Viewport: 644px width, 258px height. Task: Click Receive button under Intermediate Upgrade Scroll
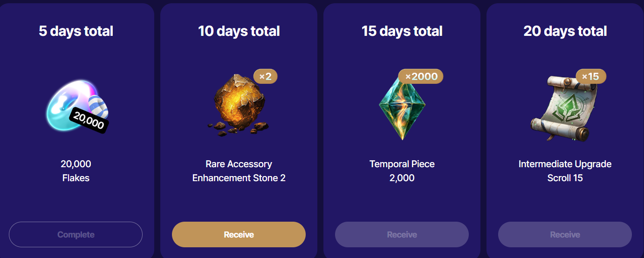(x=565, y=234)
